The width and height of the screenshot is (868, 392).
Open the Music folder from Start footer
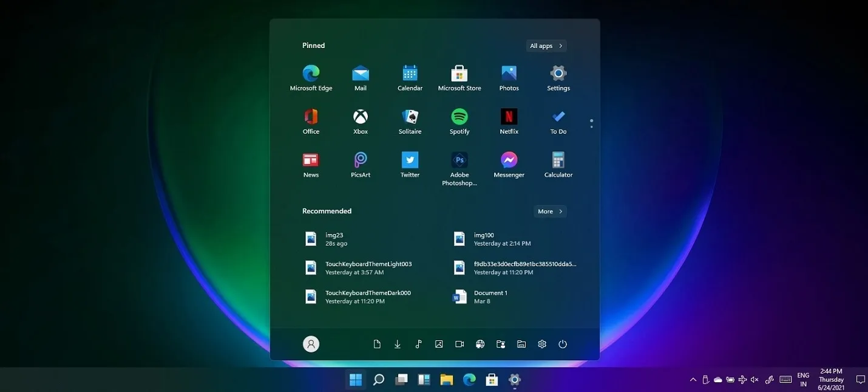[x=418, y=344]
